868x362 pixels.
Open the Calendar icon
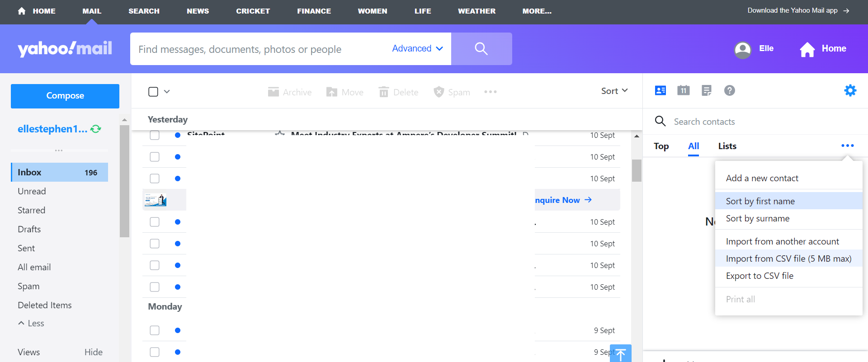pyautogui.click(x=684, y=90)
